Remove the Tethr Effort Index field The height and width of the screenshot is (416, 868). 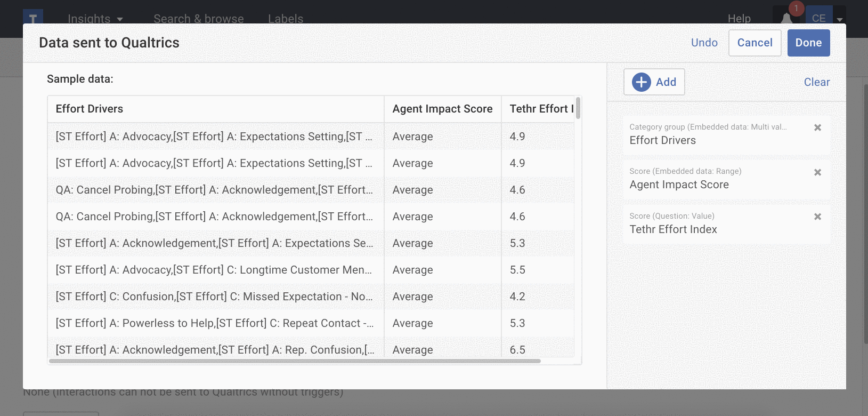[x=817, y=217]
